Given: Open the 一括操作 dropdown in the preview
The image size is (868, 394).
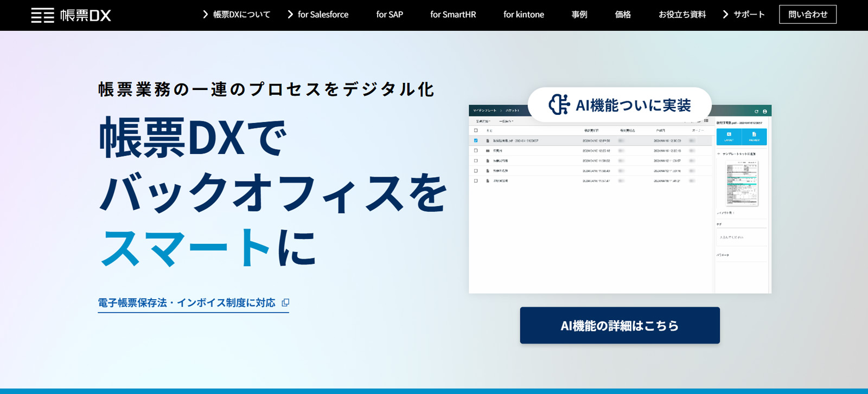Looking at the screenshot, I should click(x=506, y=121).
